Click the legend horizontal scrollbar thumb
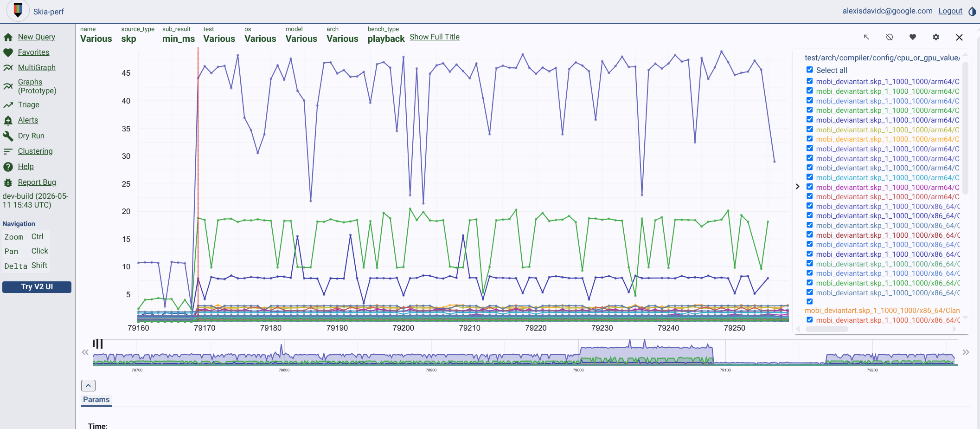 (827, 329)
